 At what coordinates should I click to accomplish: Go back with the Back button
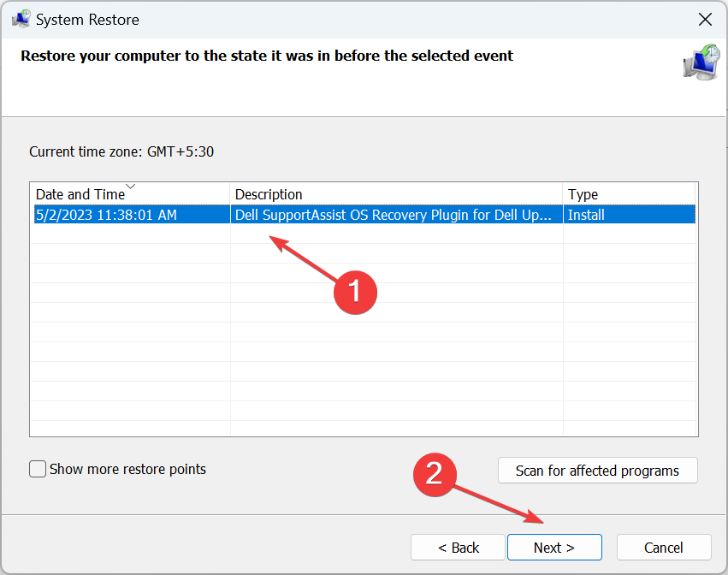458,548
